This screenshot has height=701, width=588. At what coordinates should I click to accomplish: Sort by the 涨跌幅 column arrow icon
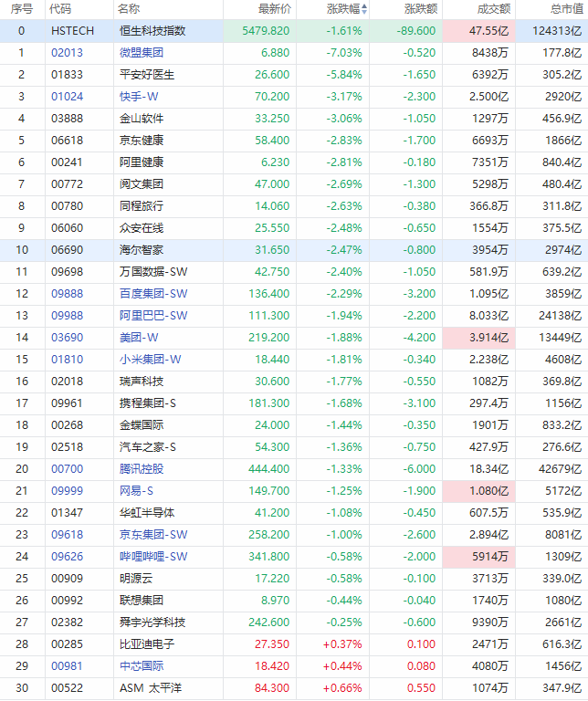click(364, 9)
